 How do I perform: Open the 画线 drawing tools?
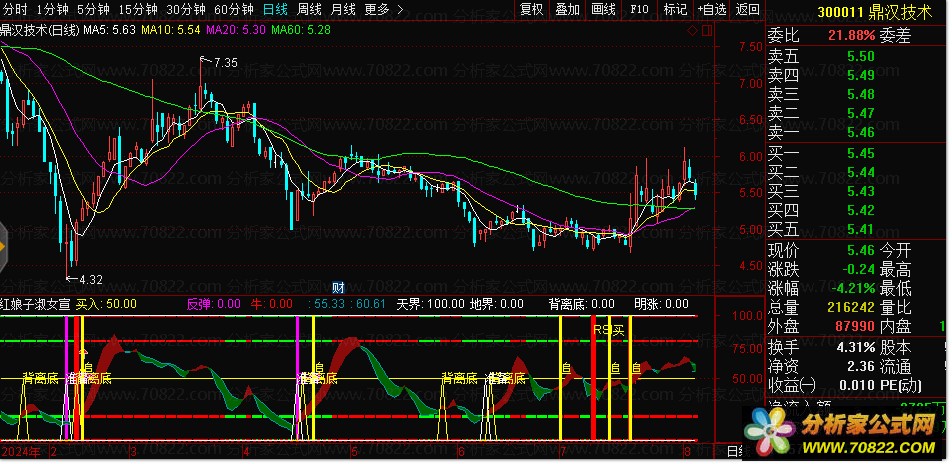tap(604, 9)
